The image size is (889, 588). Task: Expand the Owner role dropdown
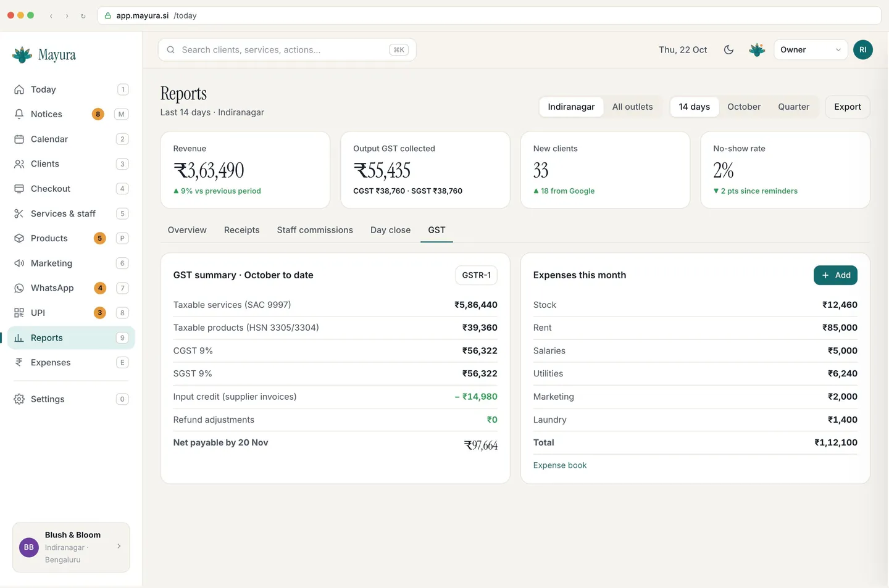pos(811,50)
